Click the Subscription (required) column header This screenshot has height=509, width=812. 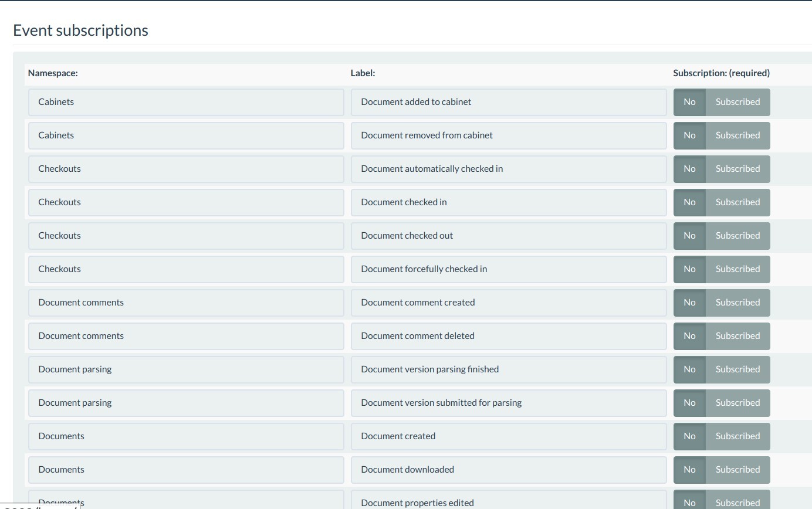click(x=721, y=73)
